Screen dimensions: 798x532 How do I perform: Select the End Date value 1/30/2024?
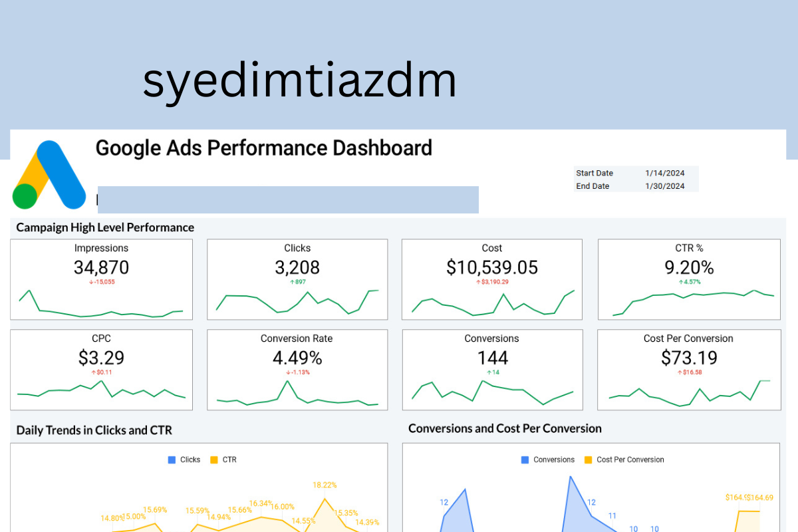(x=664, y=186)
